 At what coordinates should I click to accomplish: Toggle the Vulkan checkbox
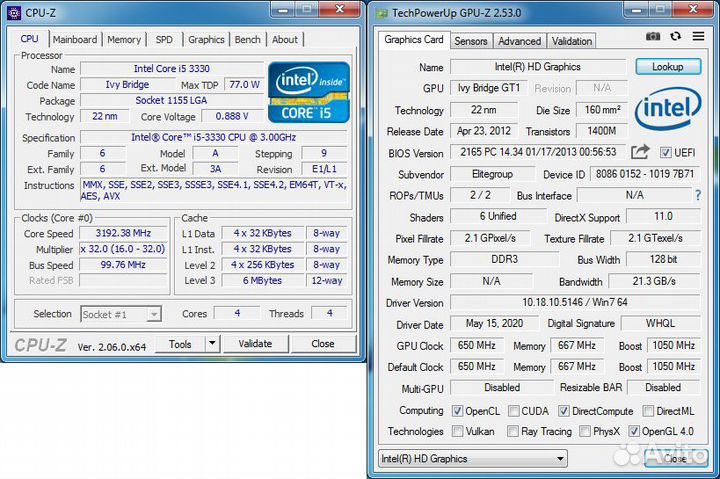point(457,431)
